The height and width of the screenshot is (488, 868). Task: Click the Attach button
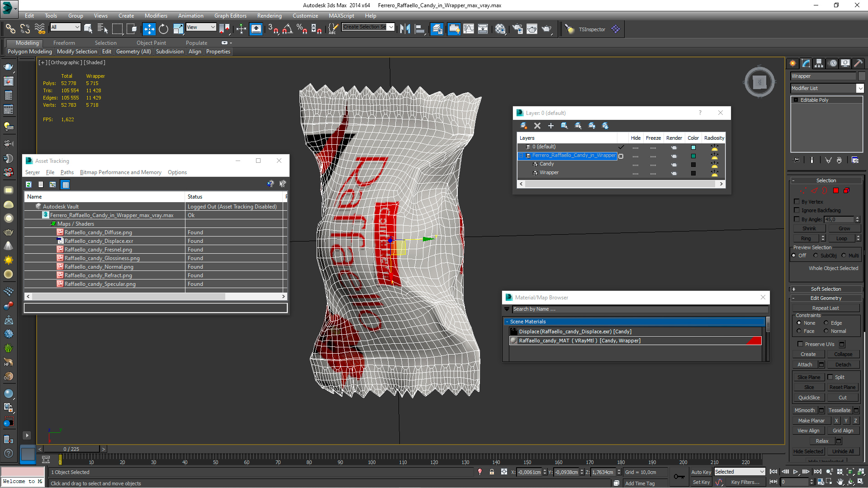[x=805, y=365]
